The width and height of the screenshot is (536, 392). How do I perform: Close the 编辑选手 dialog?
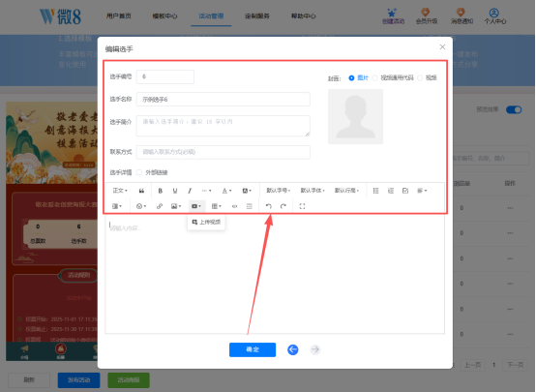pos(442,46)
